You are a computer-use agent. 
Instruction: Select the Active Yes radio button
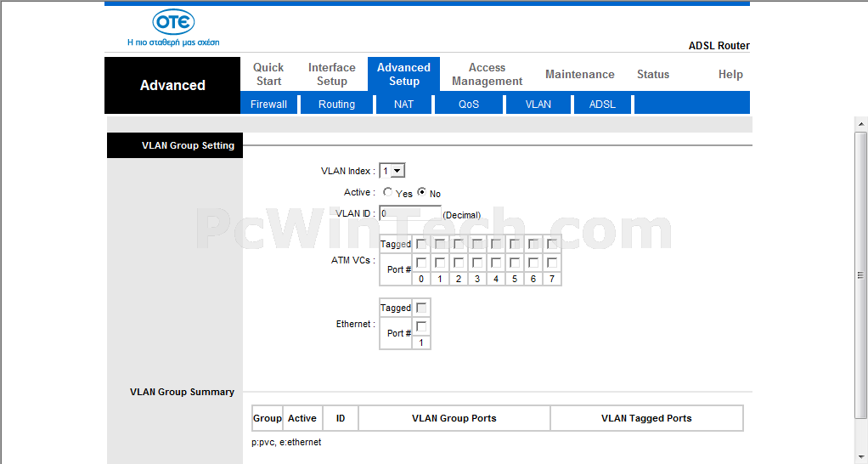(387, 191)
